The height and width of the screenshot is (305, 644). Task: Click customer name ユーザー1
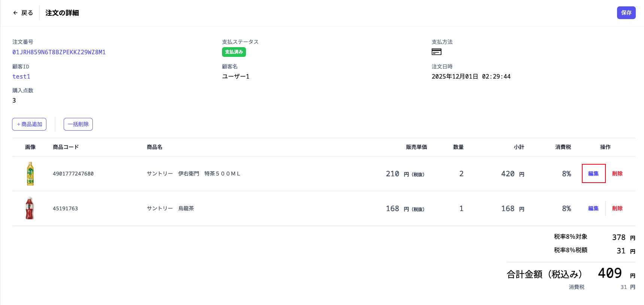tap(236, 76)
